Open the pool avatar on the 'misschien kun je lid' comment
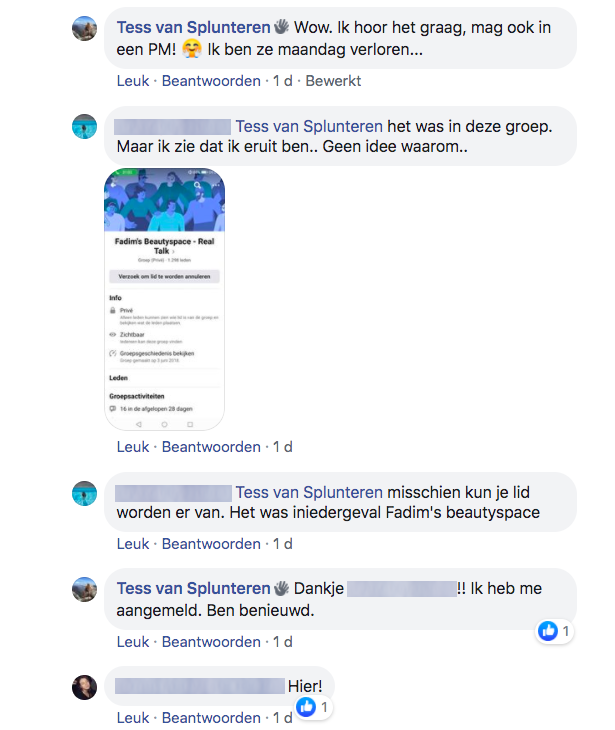This screenshot has width=615, height=730. coord(84,493)
